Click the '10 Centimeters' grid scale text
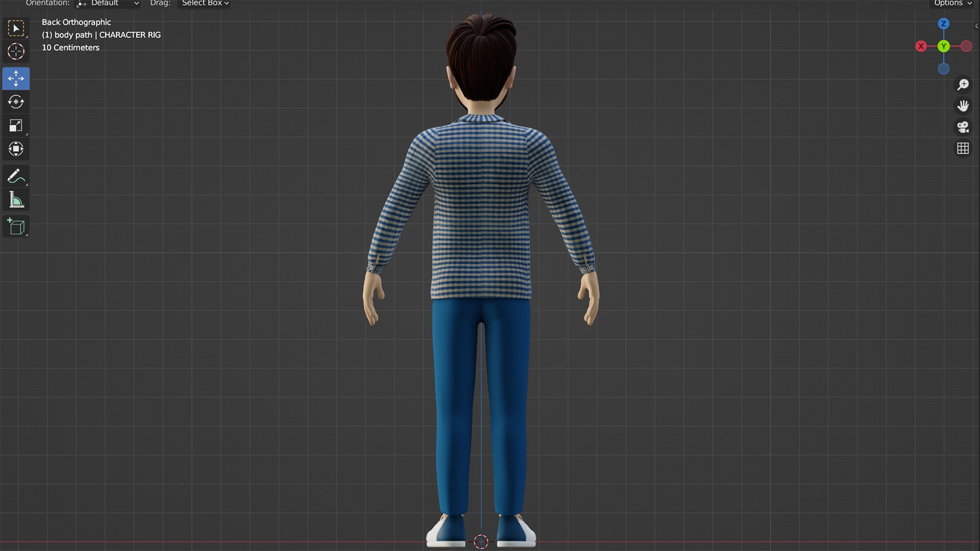 tap(70, 48)
